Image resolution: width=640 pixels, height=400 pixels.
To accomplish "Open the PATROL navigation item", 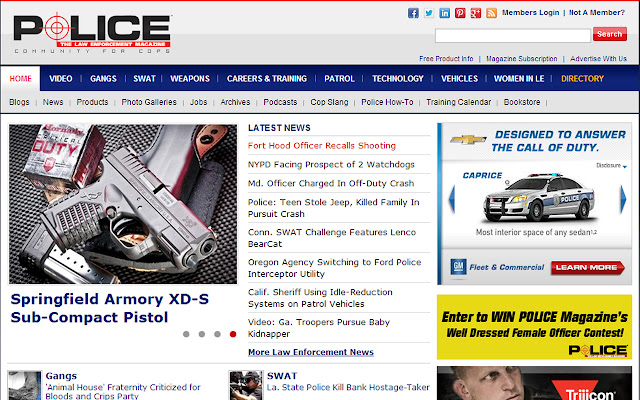I will 339,78.
